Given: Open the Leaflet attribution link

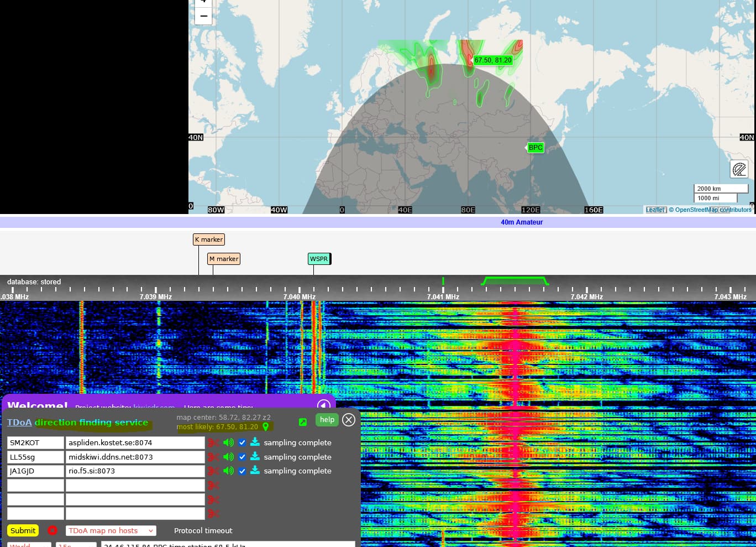Looking at the screenshot, I should click(654, 210).
